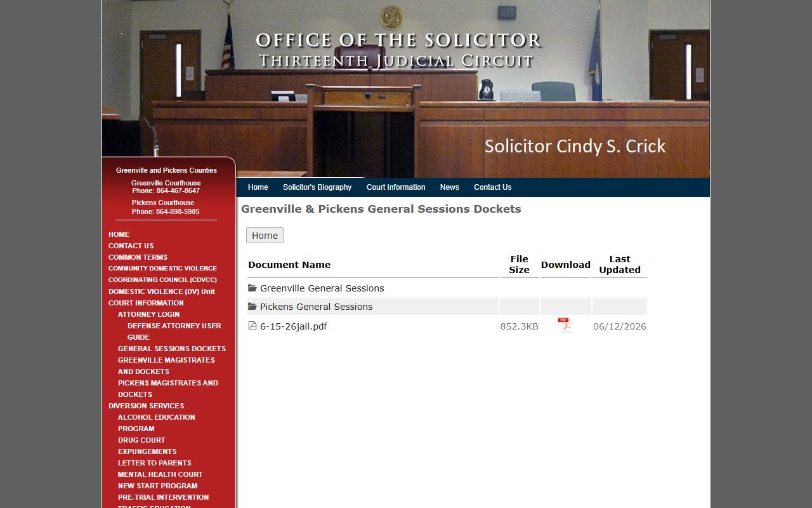Open MENTAL HEALTH COURT link
Viewport: 812px width, 508px height.
(x=160, y=474)
